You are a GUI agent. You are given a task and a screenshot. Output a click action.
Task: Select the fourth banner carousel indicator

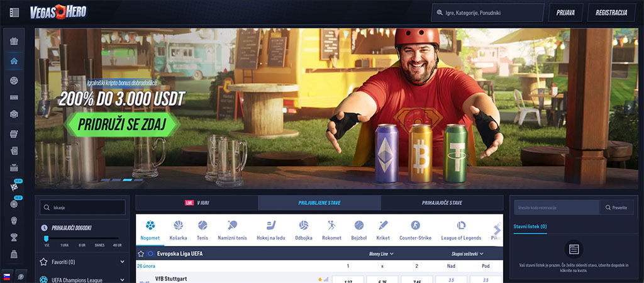click(x=138, y=180)
